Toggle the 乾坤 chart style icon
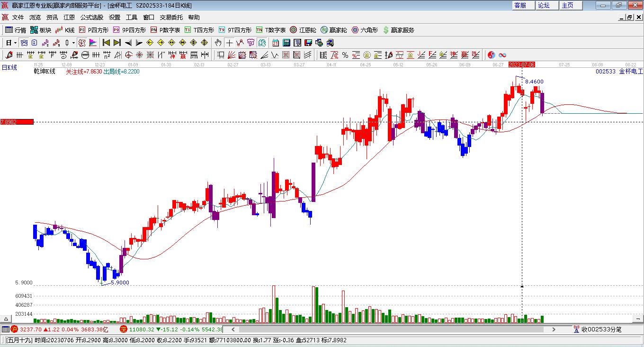 coord(82,43)
